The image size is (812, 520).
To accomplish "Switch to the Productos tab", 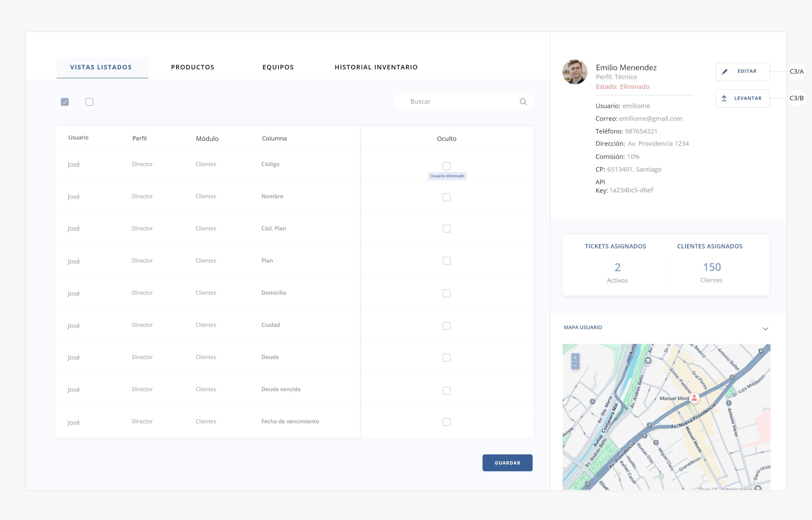I will click(x=192, y=67).
